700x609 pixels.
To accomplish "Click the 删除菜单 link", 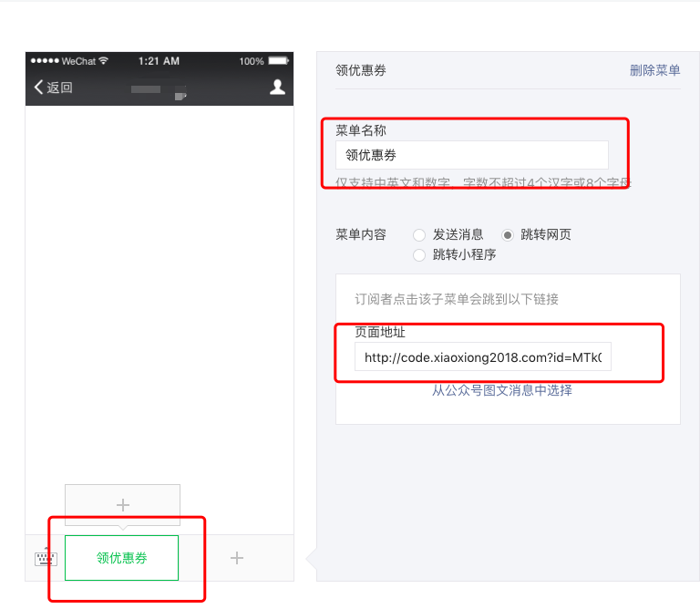I will [654, 70].
